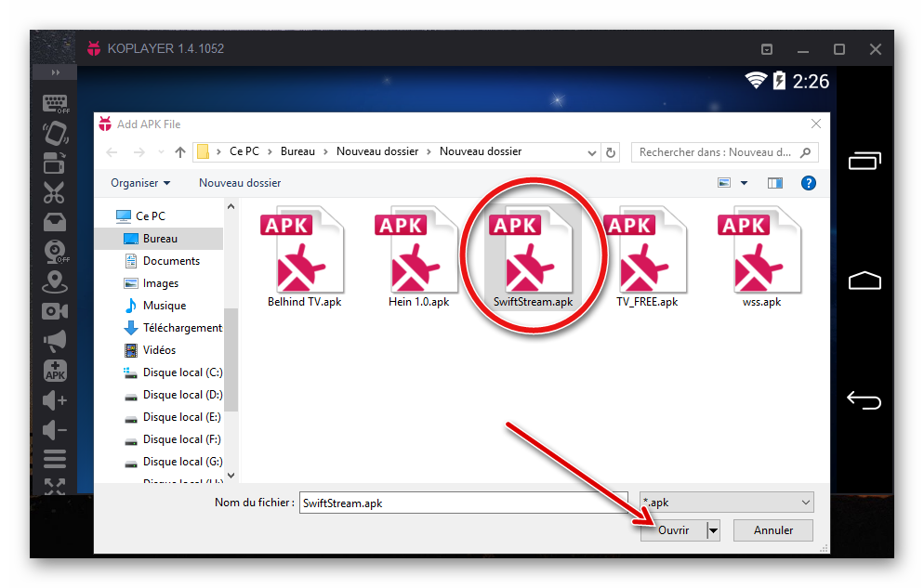Viewport: 924px width, 588px height.
Task: Expand the Ouvrir button dropdown arrow
Action: click(x=713, y=530)
